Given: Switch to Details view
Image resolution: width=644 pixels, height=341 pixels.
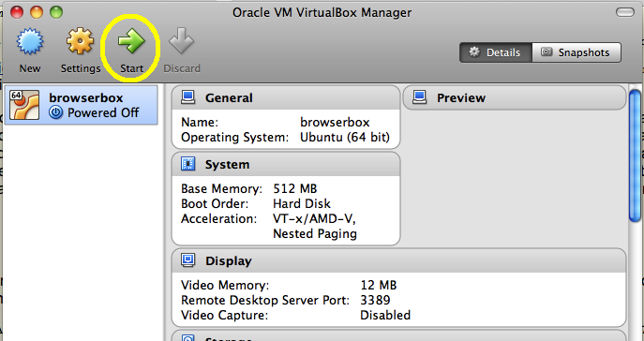Looking at the screenshot, I should [495, 52].
